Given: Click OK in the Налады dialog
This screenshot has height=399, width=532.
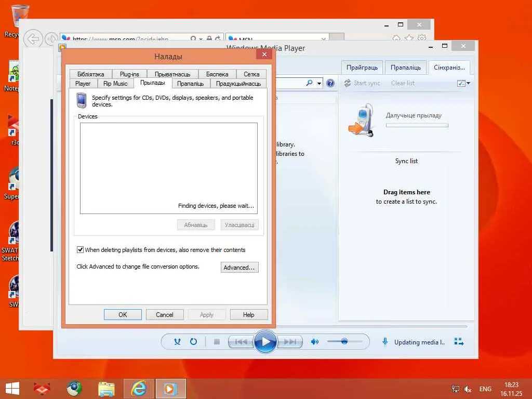Looking at the screenshot, I should [123, 314].
